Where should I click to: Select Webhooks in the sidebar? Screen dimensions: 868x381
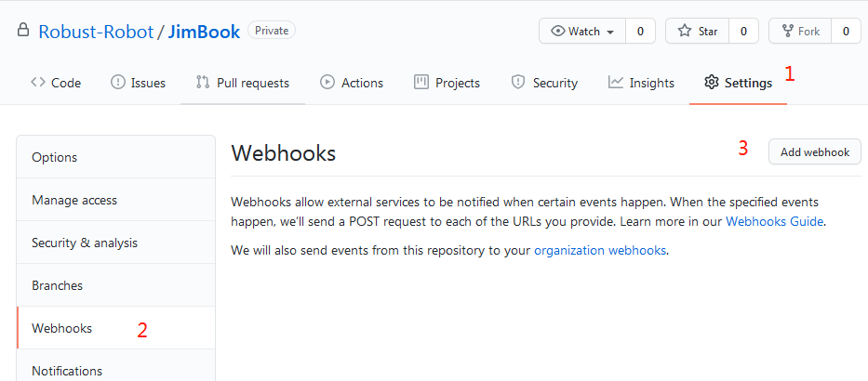click(x=115, y=328)
